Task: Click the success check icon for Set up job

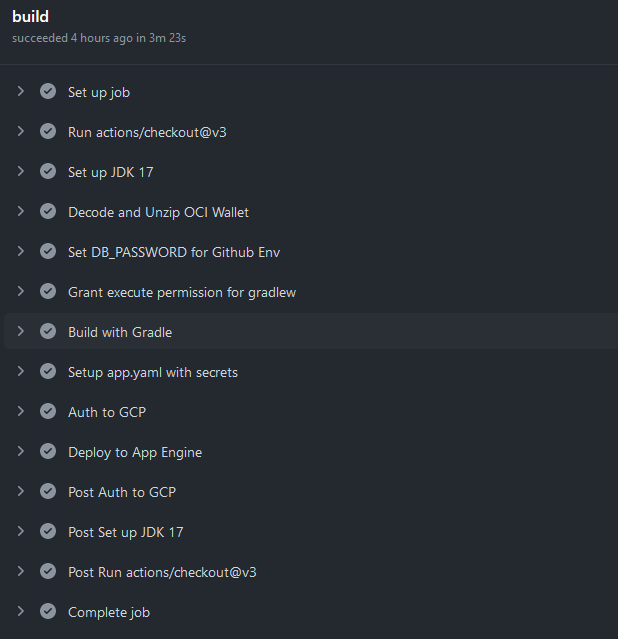Action: [x=48, y=91]
